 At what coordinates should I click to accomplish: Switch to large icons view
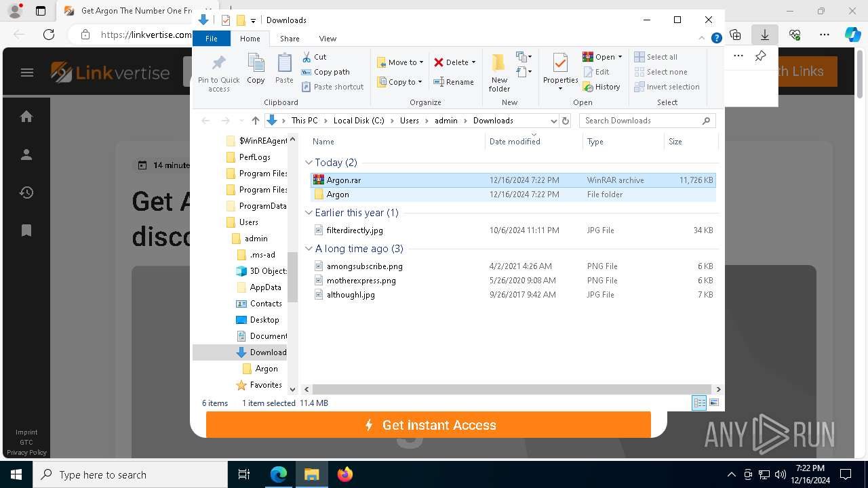pos(713,403)
